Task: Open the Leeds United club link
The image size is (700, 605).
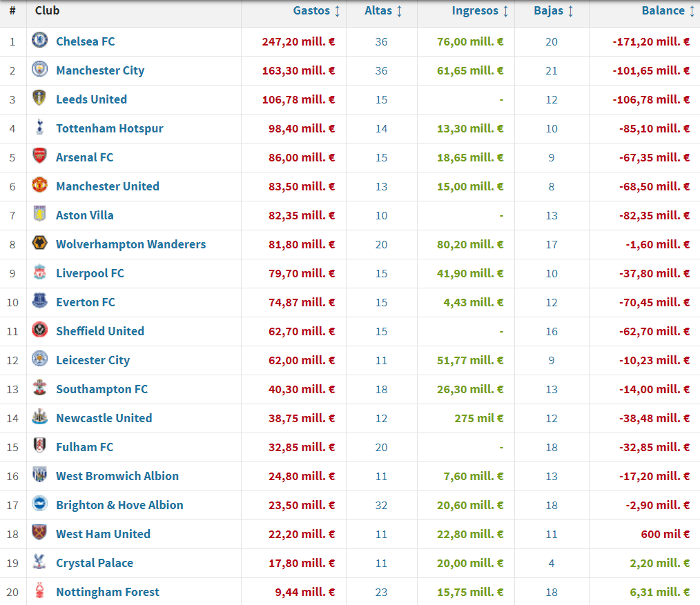Action: point(91,99)
